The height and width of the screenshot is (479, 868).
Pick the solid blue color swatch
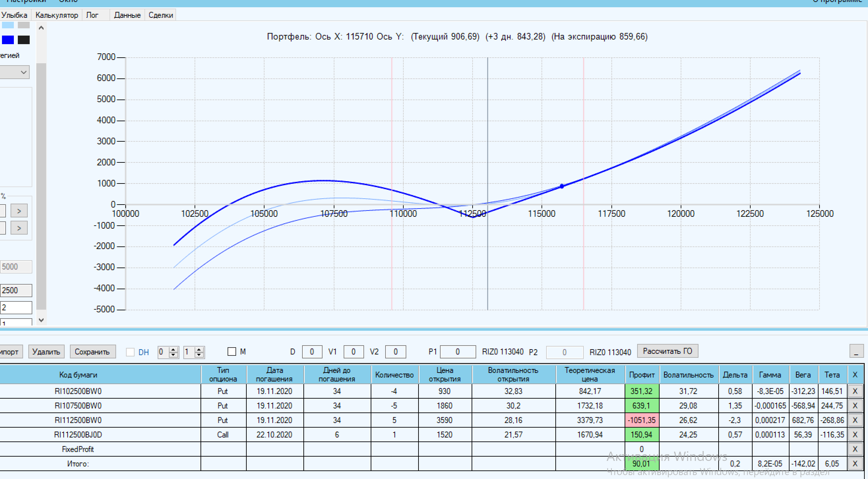8,40
